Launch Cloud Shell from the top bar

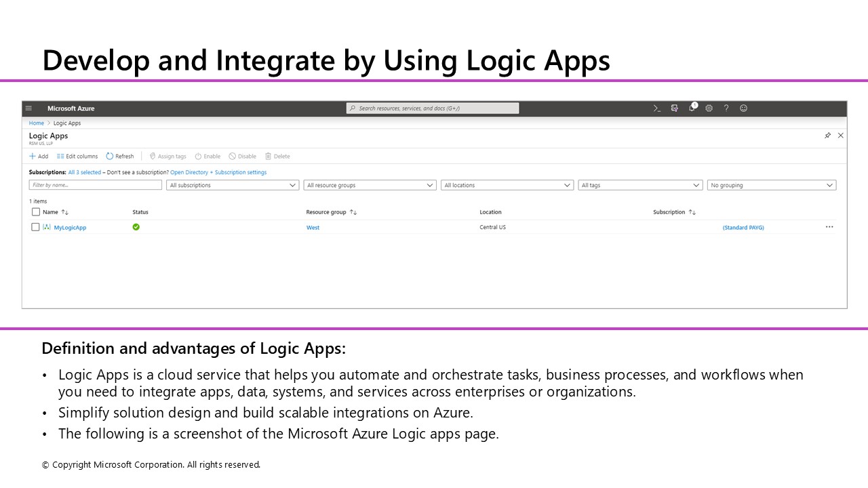[x=656, y=108]
